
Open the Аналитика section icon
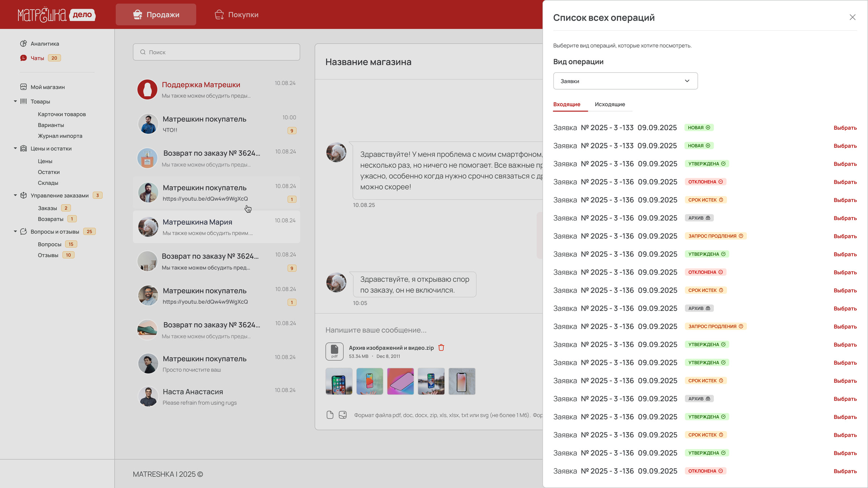point(24,43)
